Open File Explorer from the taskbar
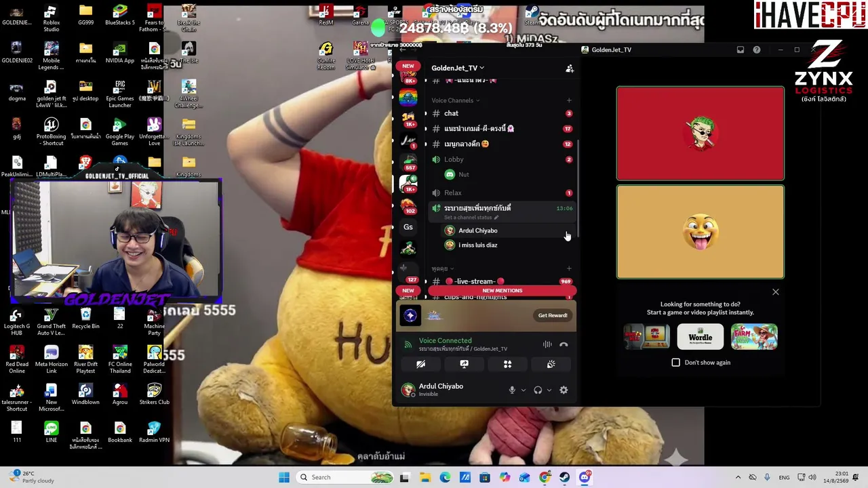This screenshot has width=868, height=488. point(425,477)
